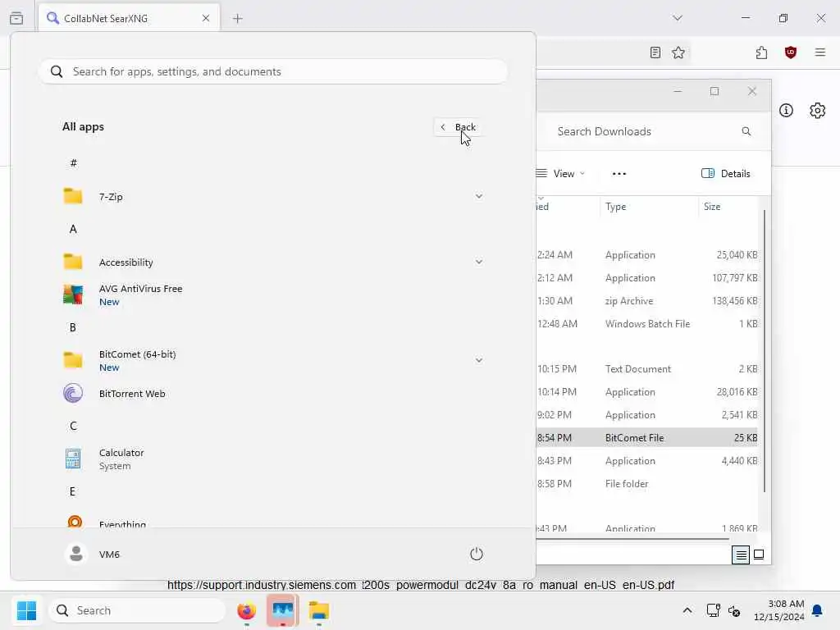Viewport: 840px width, 630px height.
Task: Toggle Firefox reader view
Action: pos(655,52)
